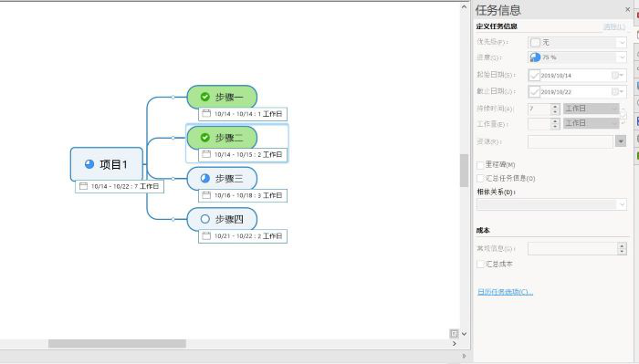639x364 pixels.
Task: Click the empty circle icon on 步骤四
Action: tap(205, 219)
